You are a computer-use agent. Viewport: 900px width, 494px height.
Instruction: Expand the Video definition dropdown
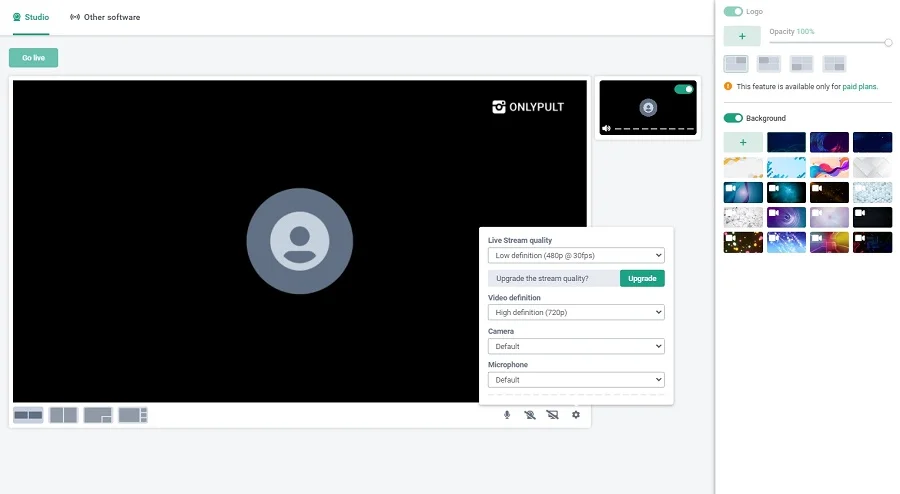576,313
